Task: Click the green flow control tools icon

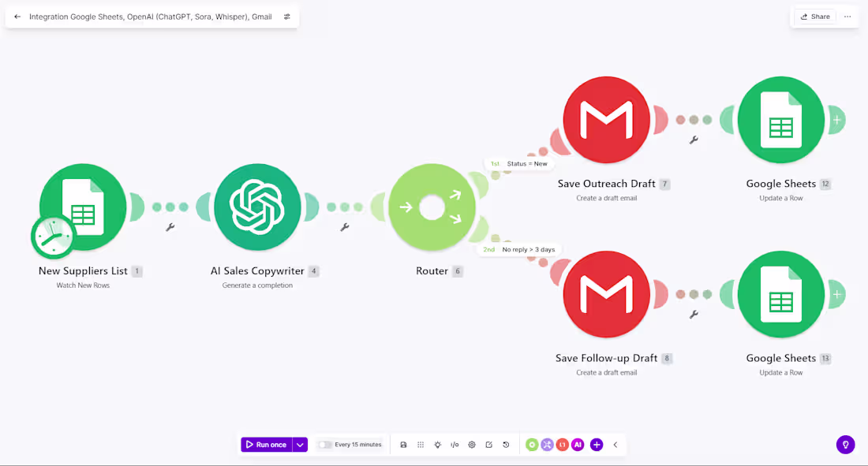Action: (532, 445)
